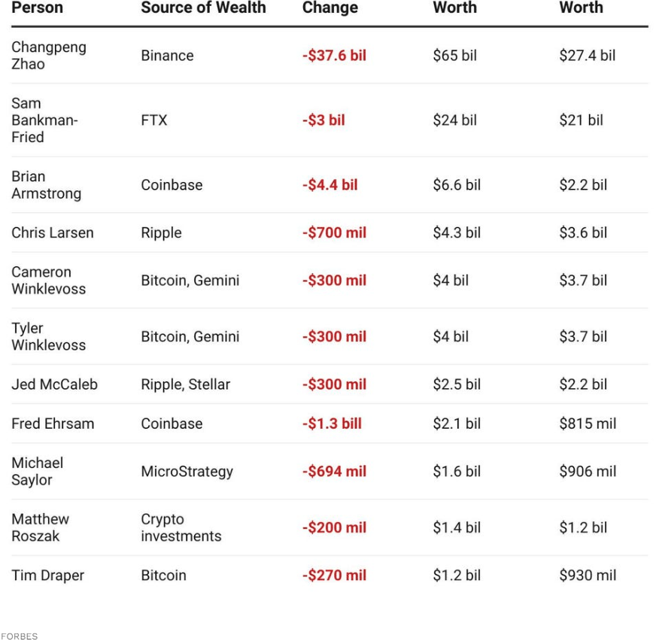Click the FORBES credit text
Screen dimensions: 656x644
point(20,636)
